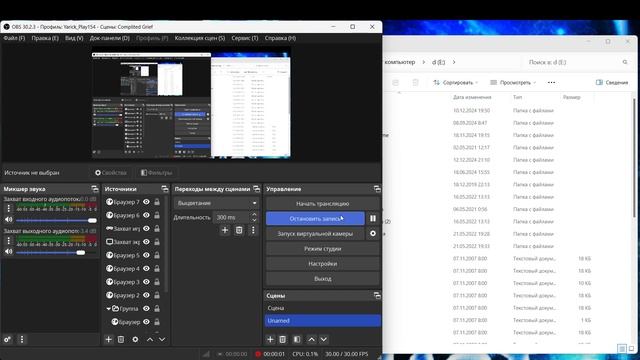Expand breadcrumb chevron after компьютер in Explorer
The image size is (640, 360).
click(x=424, y=62)
